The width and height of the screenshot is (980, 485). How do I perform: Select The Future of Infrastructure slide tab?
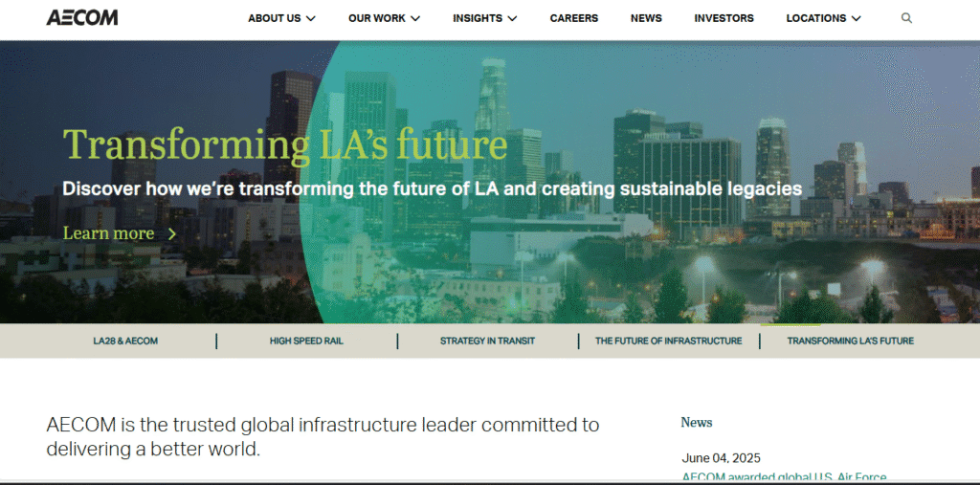(x=669, y=342)
